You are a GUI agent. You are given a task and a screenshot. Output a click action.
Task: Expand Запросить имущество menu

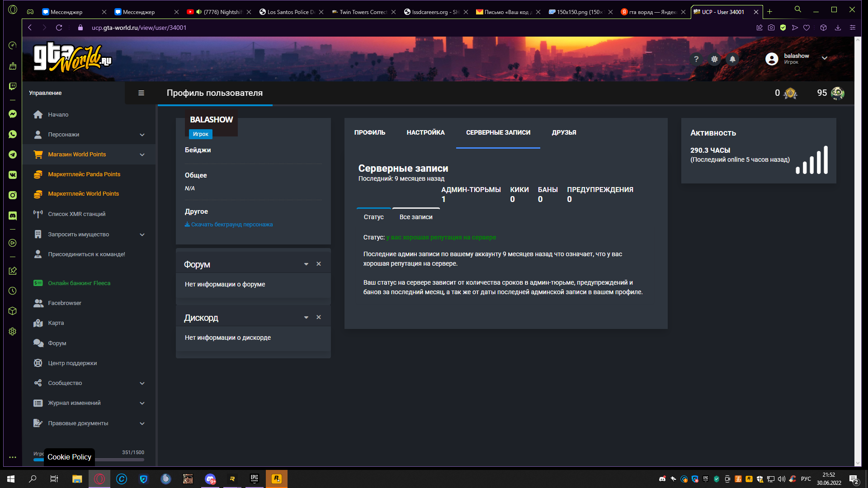[x=89, y=235]
